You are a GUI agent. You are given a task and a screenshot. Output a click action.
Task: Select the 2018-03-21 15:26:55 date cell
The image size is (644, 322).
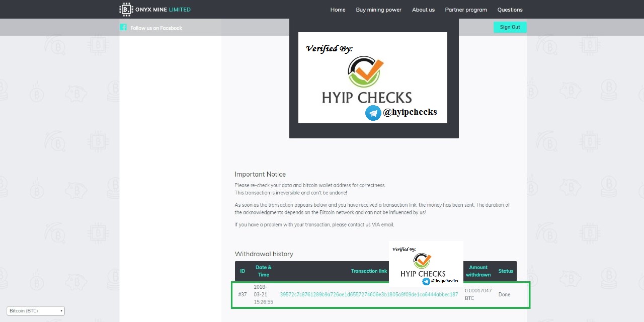(x=264, y=294)
